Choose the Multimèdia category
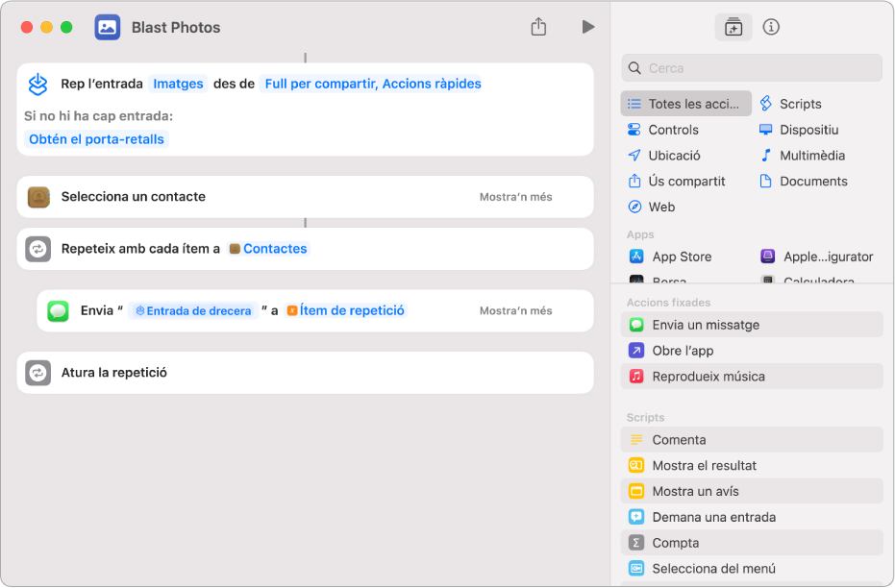 811,156
